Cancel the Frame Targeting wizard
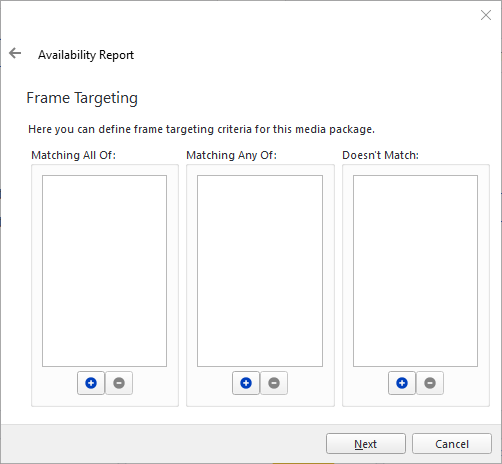The height and width of the screenshot is (464, 502). (x=452, y=444)
